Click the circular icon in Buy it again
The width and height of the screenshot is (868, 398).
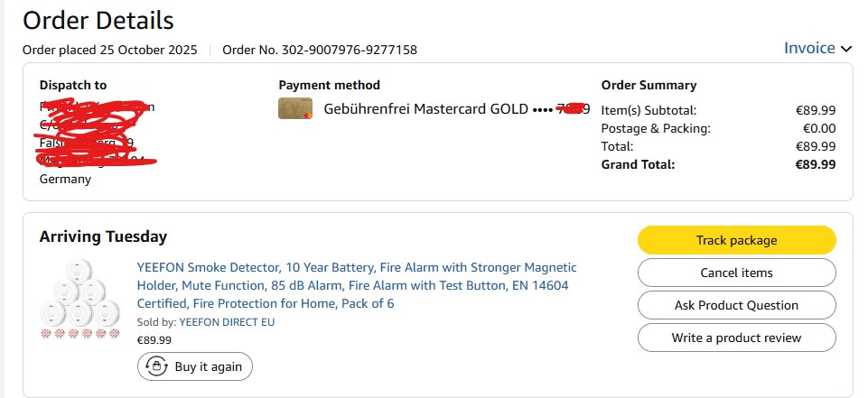coord(155,366)
